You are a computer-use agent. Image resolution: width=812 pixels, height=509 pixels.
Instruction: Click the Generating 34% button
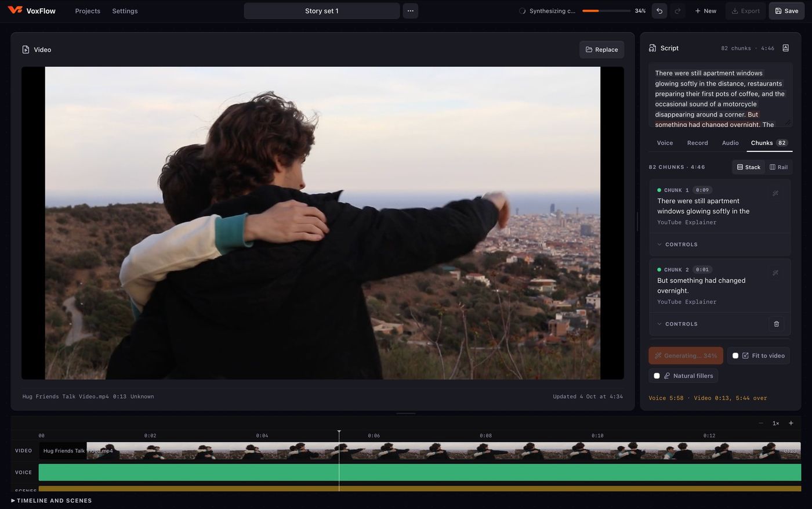coord(686,356)
